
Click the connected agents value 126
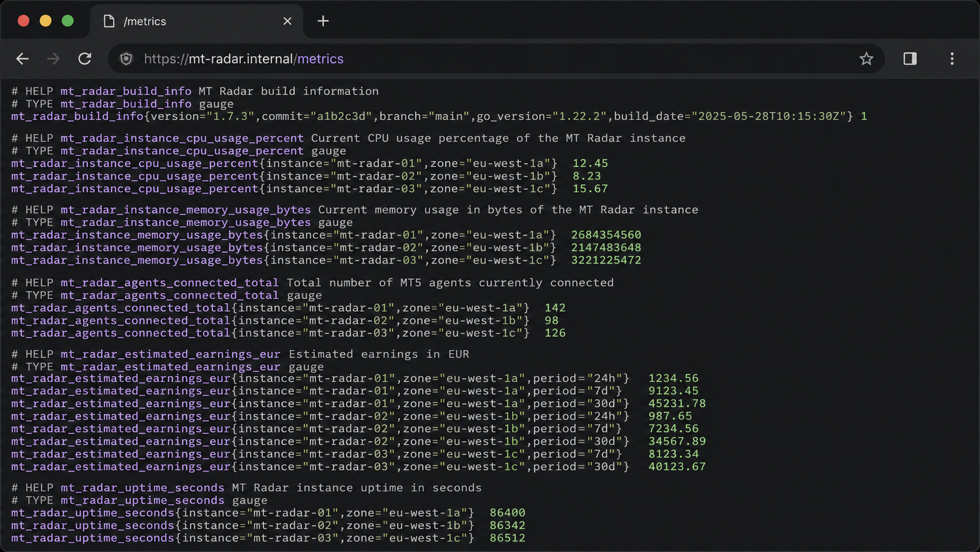point(555,333)
